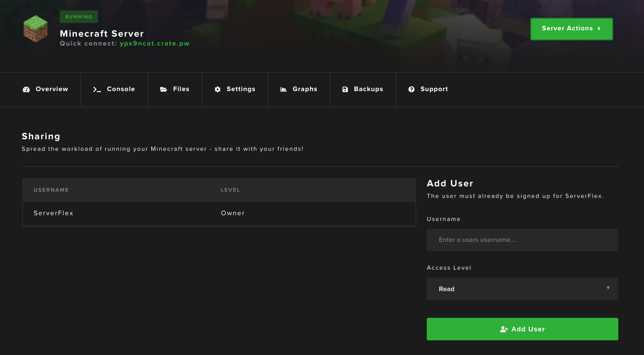The height and width of the screenshot is (355, 644).
Task: Click the Owner level cell
Action: pyautogui.click(x=233, y=213)
